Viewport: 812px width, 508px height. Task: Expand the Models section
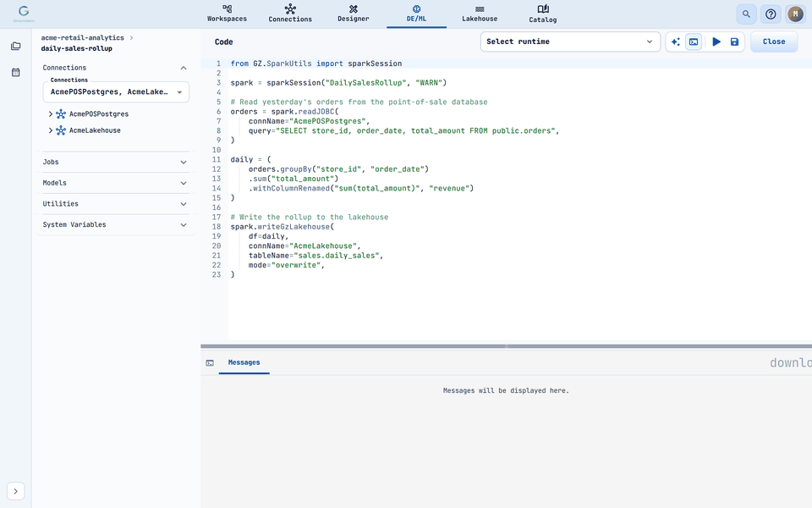pos(115,183)
